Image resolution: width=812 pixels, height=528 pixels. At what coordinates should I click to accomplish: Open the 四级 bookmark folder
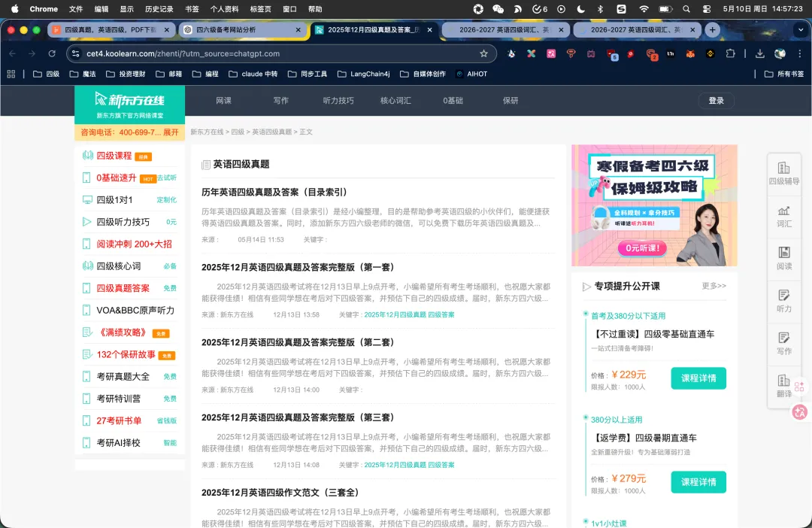coord(47,74)
